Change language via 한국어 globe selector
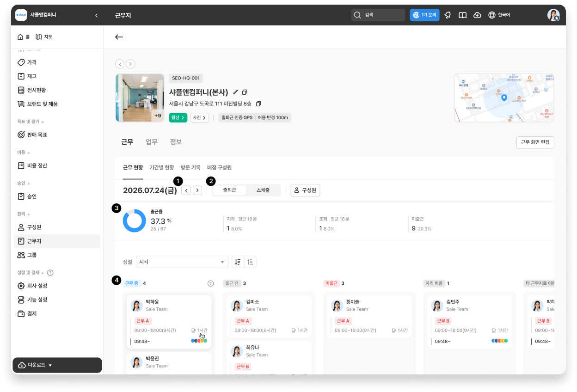The width and height of the screenshot is (577, 392). (499, 15)
